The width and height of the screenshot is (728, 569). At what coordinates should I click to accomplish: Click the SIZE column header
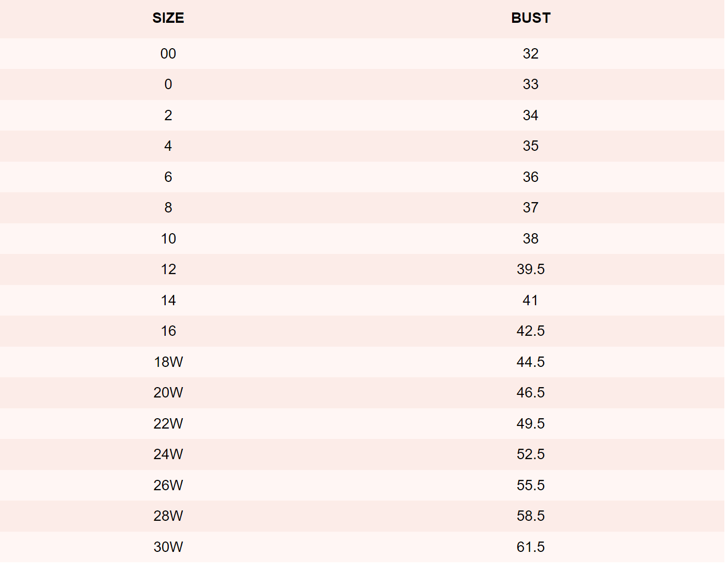pyautogui.click(x=168, y=18)
